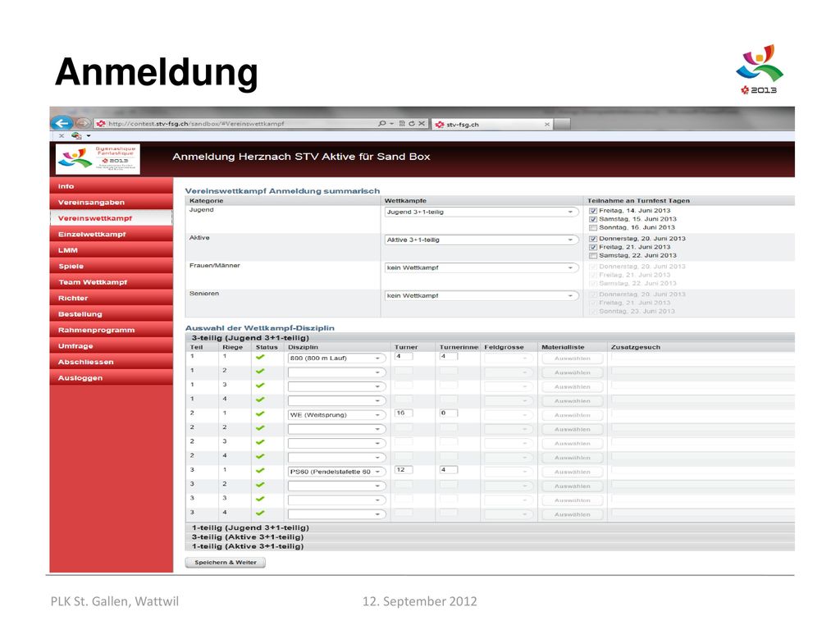This screenshot has width=840, height=630.
Task: Open Disziplin dropdown for Teil 1 Riege 2
Action: point(336,372)
